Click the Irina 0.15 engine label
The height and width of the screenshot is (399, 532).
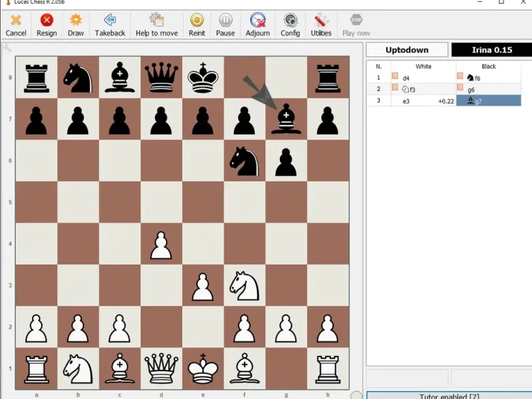491,50
